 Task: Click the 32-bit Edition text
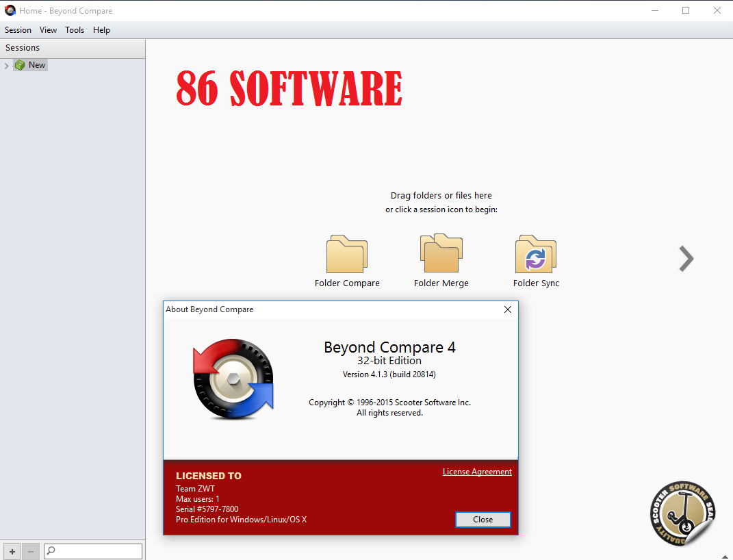click(x=389, y=360)
